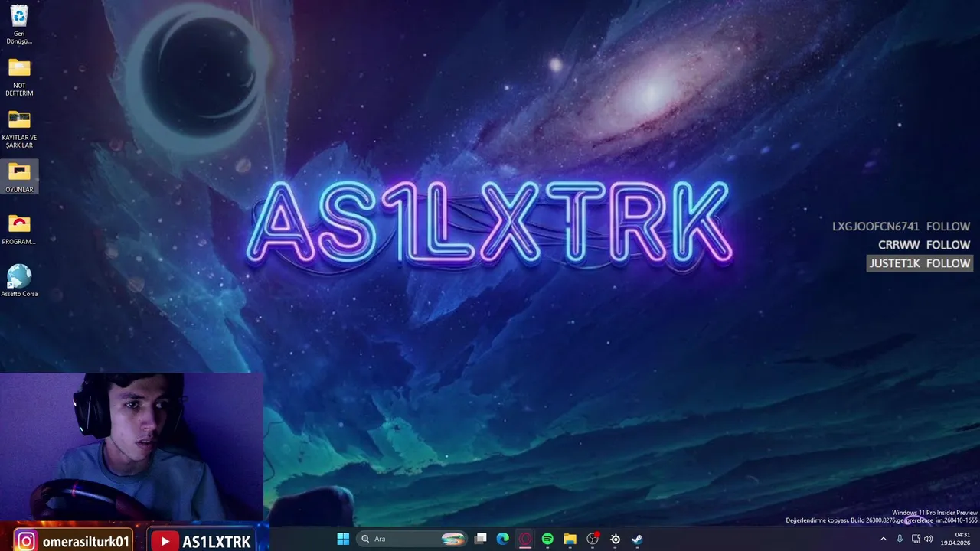Launch the Assetto Corsa shortcut
Screen dimensions: 980x551
[x=19, y=281]
